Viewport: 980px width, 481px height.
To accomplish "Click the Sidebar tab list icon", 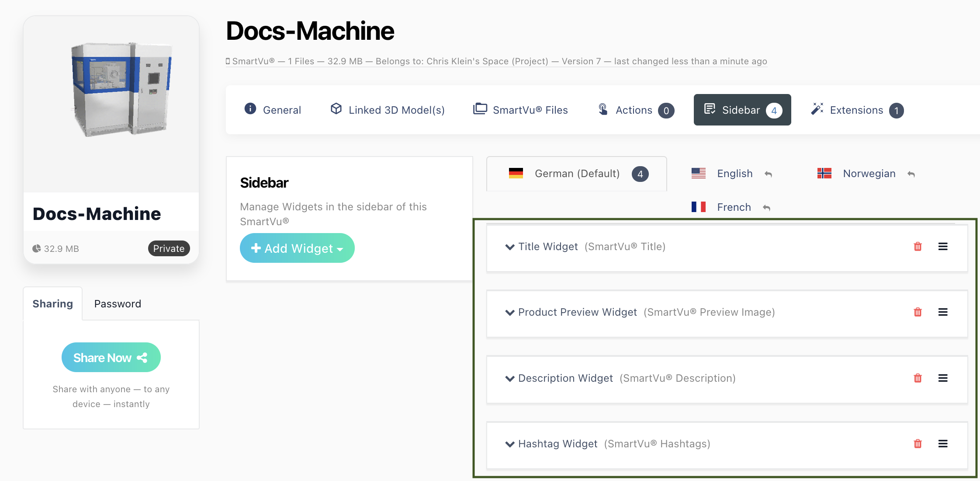I will point(710,109).
